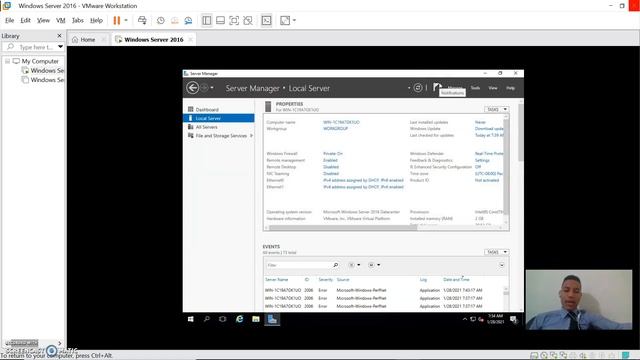Viewport: 640px width, 360px height.
Task: Click the Properties horizontal scrollbar
Action: coord(343,228)
